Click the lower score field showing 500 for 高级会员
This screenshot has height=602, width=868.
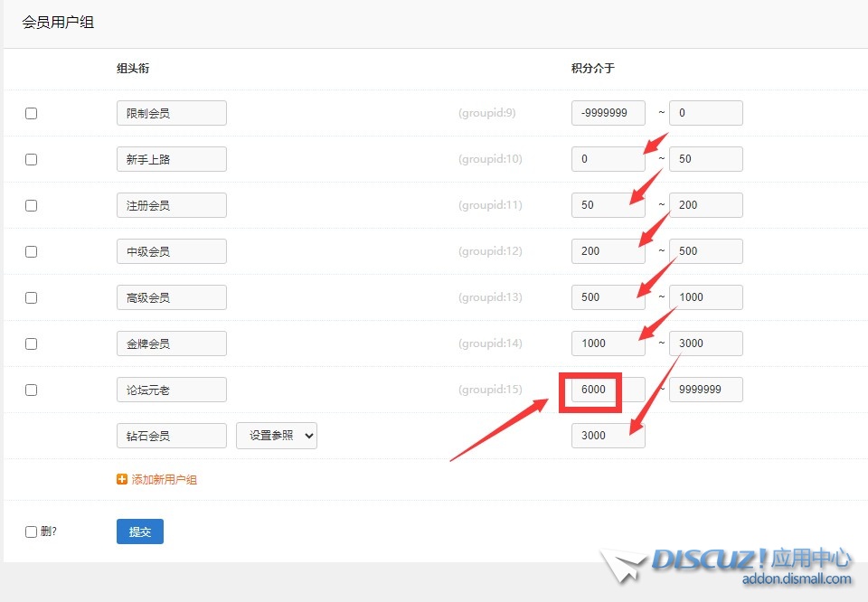pos(609,297)
